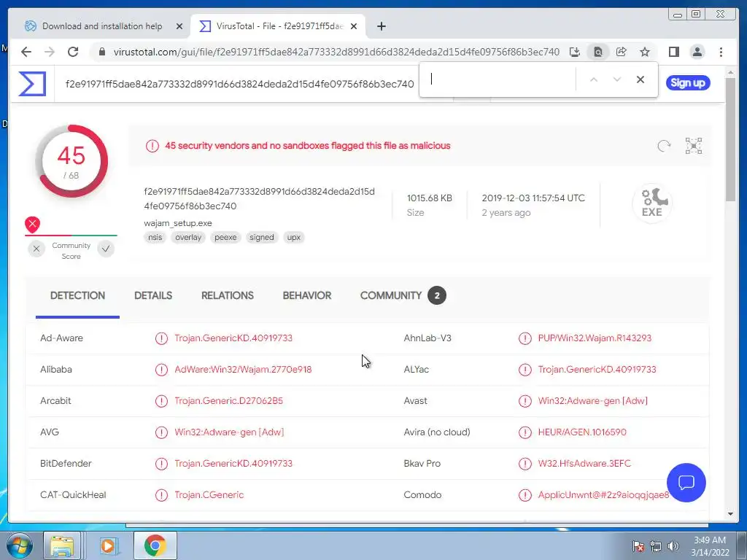Viewport: 747px width, 560px height.
Task: Click the peexe tag
Action: [x=225, y=237]
